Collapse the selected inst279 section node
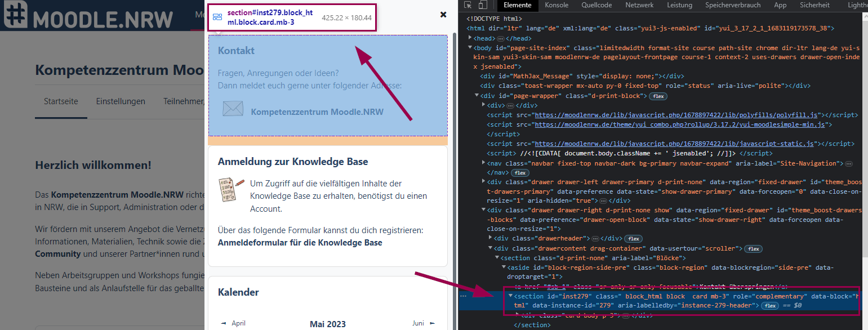This screenshot has height=330, width=868. [510, 296]
